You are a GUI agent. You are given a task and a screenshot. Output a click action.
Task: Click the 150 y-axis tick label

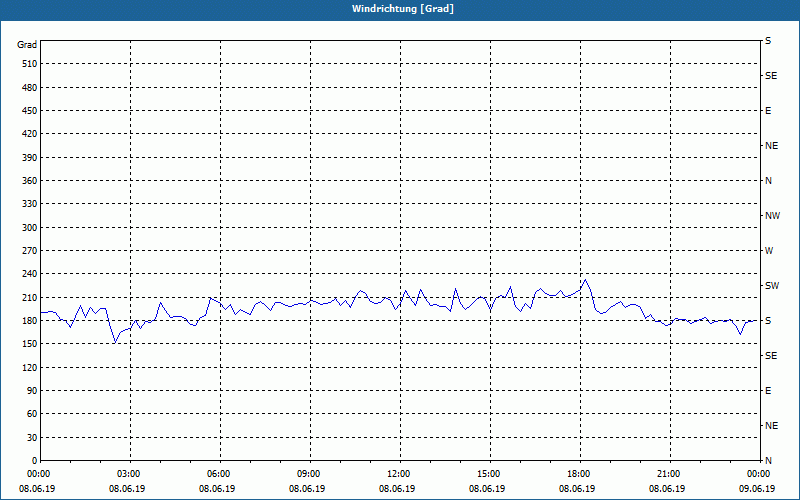click(30, 344)
